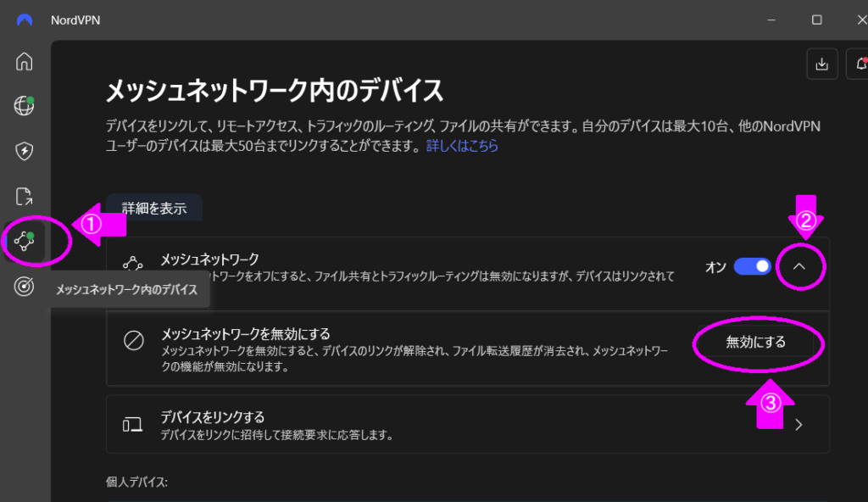
Task: Open デバイスをリンクする with the right chevron
Action: (x=798, y=425)
